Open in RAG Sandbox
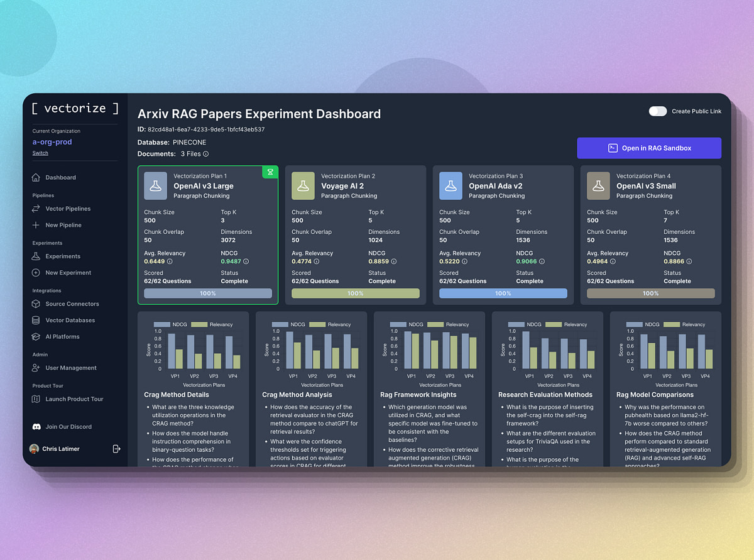The width and height of the screenshot is (754, 560). 650,148
